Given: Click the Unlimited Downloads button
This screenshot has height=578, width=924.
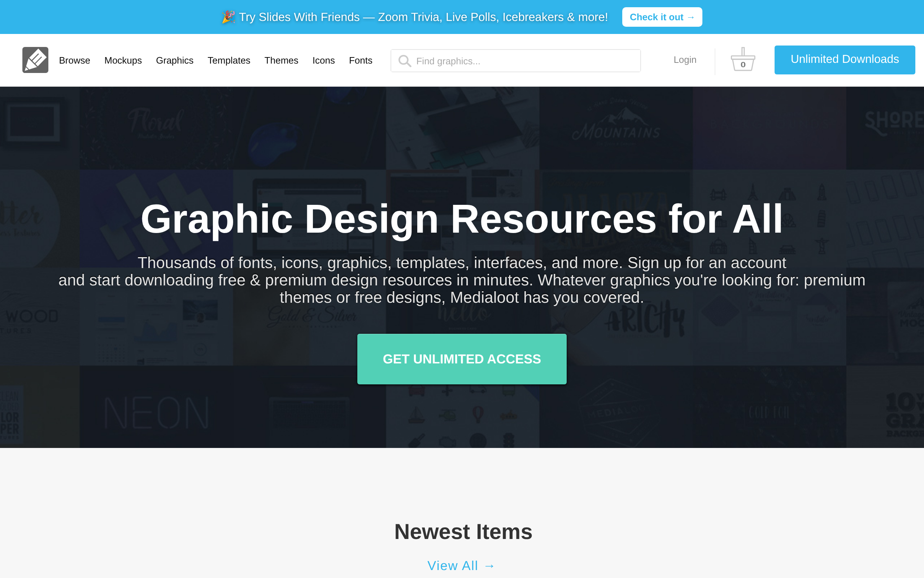Looking at the screenshot, I should click(845, 60).
